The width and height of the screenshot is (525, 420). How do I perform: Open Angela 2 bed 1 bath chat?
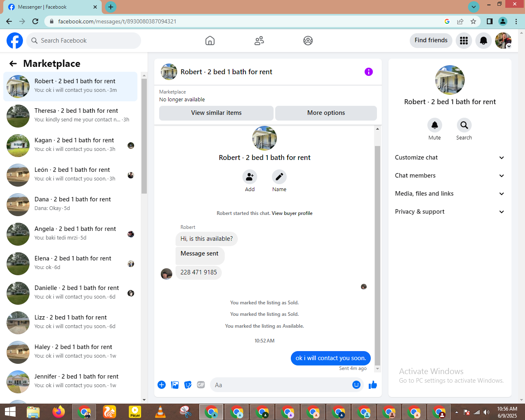click(x=71, y=234)
